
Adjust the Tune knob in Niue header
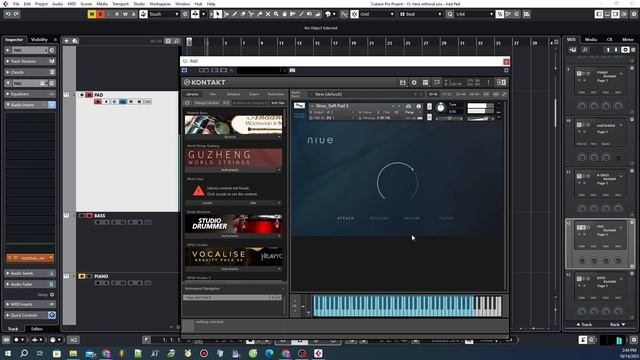pyautogui.click(x=440, y=108)
